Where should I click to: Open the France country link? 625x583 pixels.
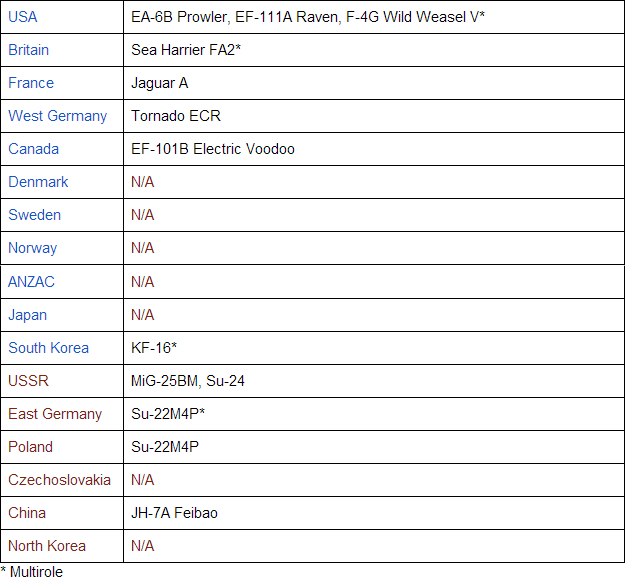coord(31,83)
